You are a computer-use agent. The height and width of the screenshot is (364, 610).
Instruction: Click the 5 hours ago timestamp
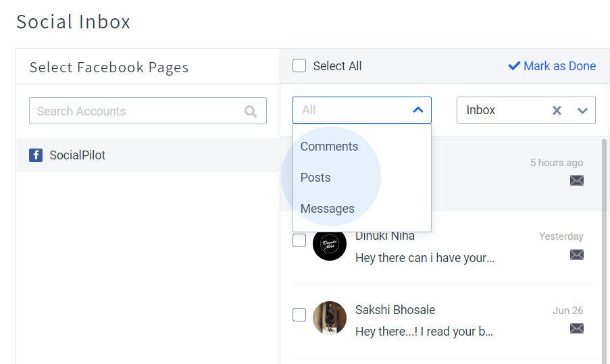click(x=557, y=163)
